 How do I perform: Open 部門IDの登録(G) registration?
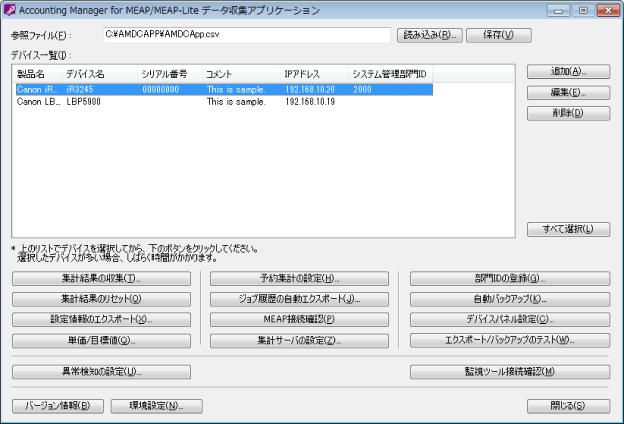coord(510,278)
